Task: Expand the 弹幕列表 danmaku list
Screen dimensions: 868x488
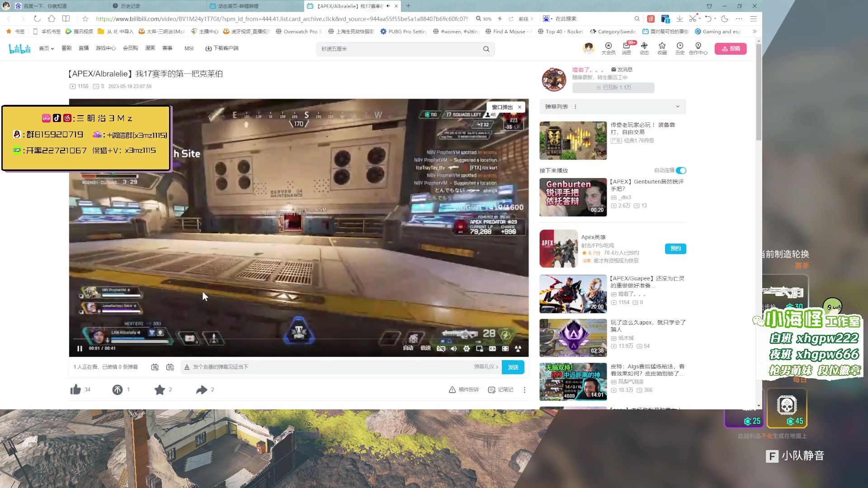Action: pyautogui.click(x=678, y=107)
